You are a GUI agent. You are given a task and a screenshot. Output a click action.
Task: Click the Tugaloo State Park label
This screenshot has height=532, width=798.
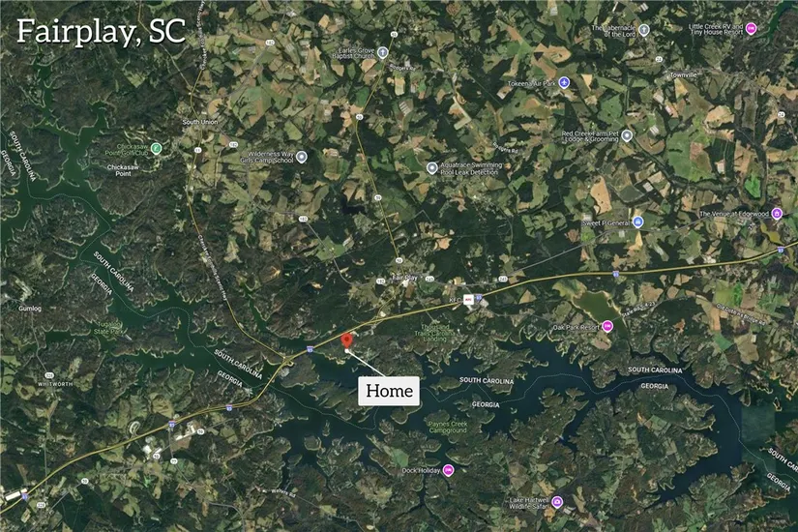(x=108, y=328)
